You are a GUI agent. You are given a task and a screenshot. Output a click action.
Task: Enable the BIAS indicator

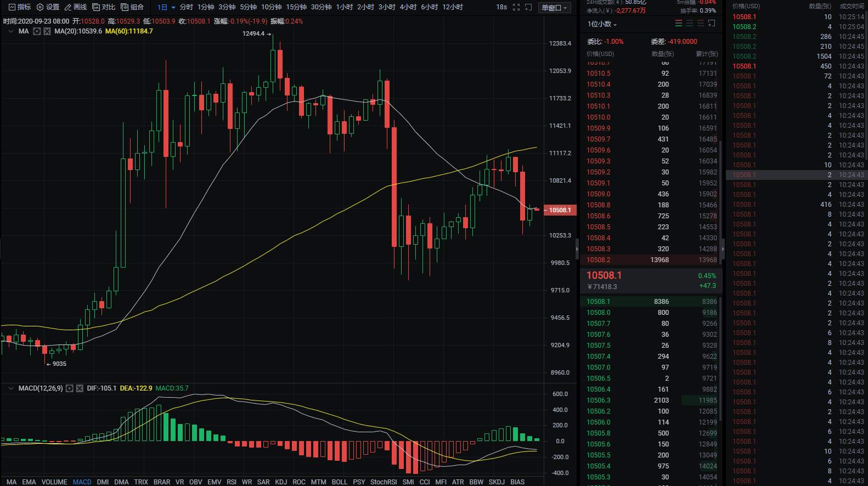[517, 482]
